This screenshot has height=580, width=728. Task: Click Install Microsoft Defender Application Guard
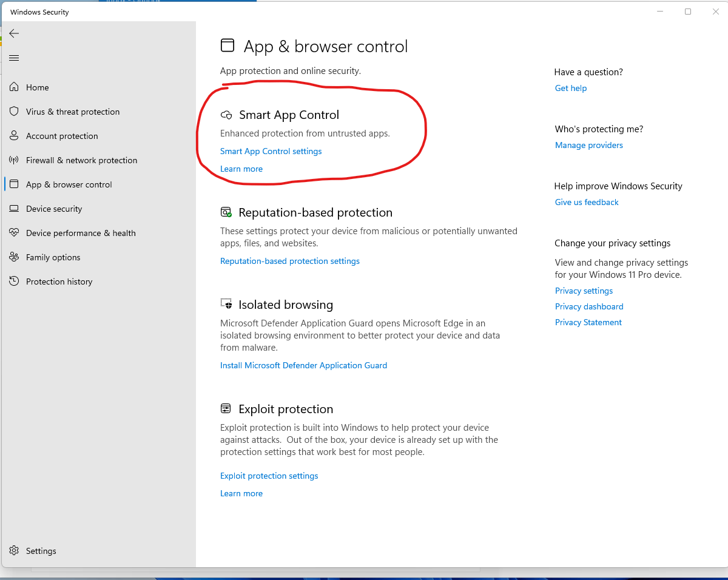303,365
